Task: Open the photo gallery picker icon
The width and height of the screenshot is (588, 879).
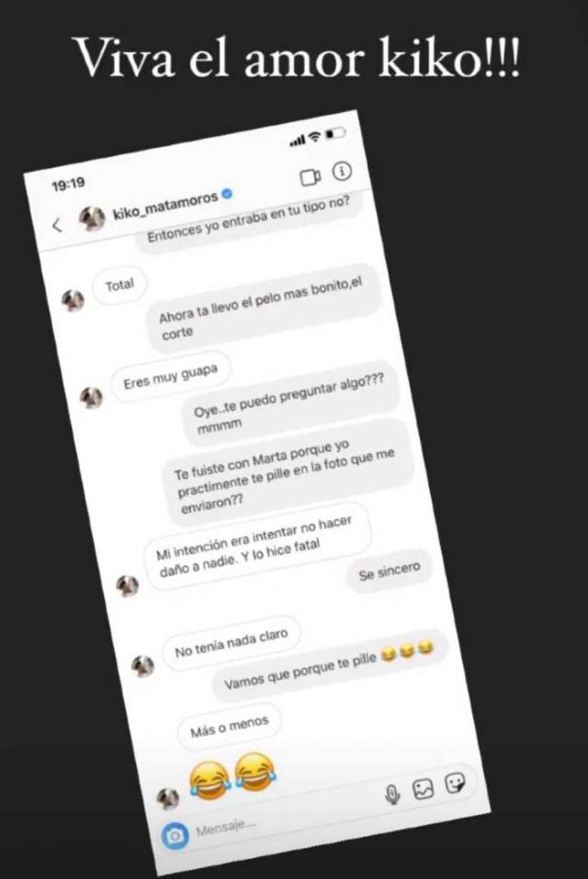Action: [424, 789]
